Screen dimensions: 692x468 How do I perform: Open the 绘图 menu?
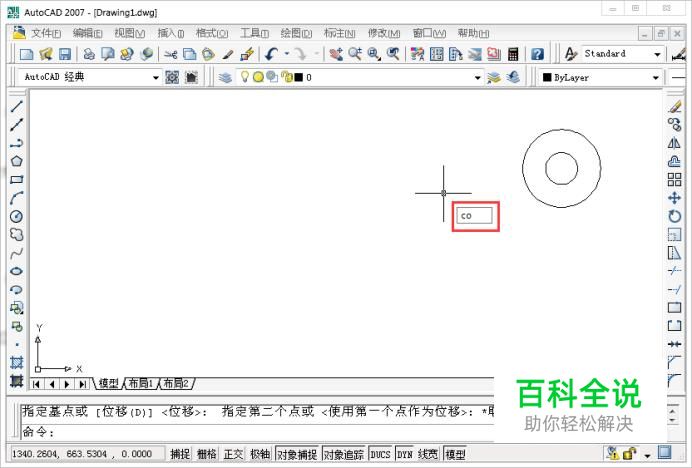coord(296,33)
